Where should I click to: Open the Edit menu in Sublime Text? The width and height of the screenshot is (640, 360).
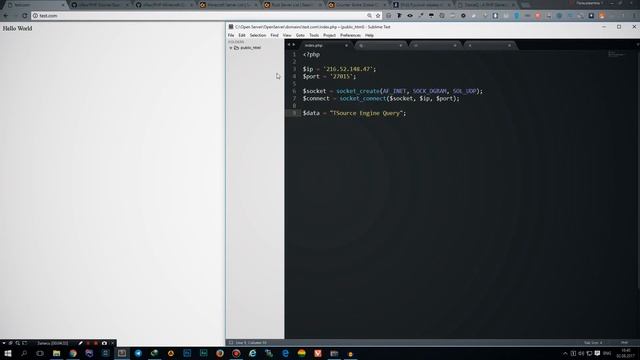(242, 36)
